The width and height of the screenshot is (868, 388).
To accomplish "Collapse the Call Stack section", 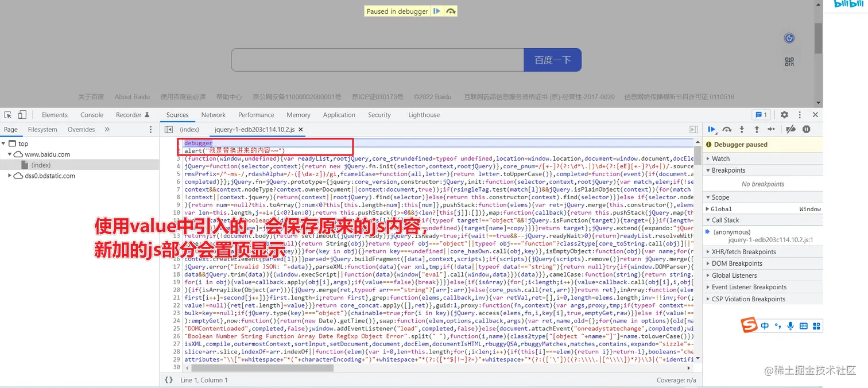I will [x=762, y=220].
